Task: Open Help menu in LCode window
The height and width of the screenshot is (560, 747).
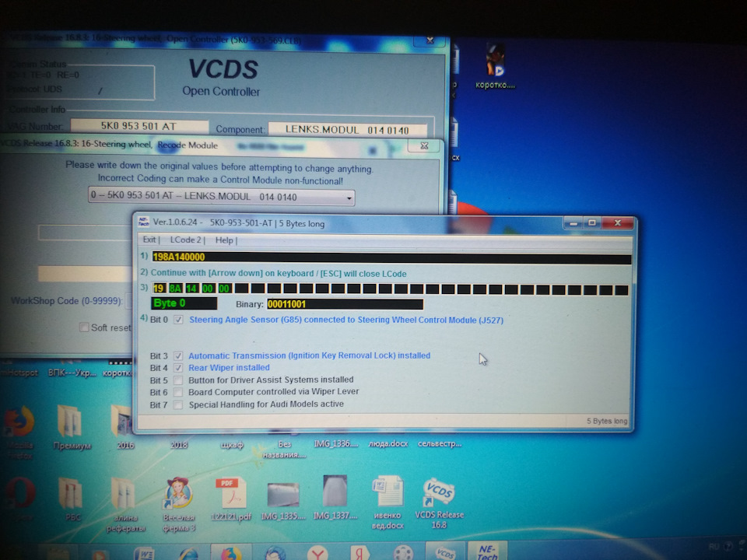Action: [224, 240]
